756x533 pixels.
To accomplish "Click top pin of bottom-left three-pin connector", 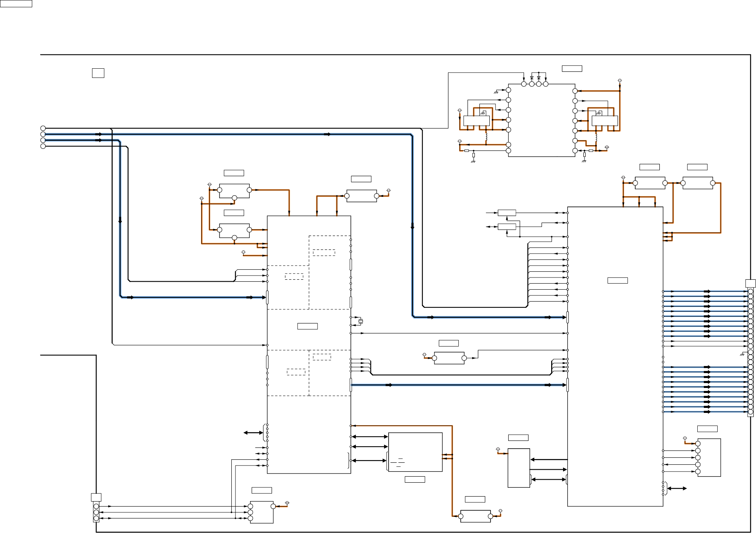I will (x=96, y=507).
